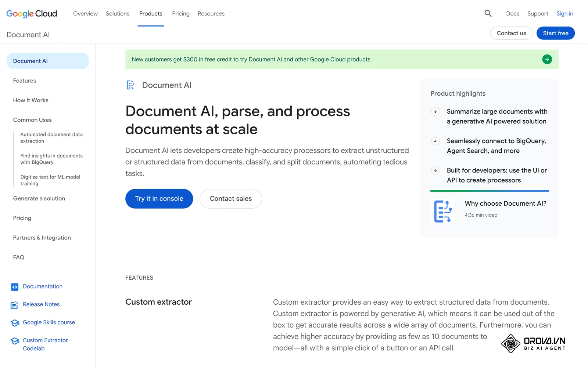The image size is (588, 368).
Task: Expand the Seamlessly connect to BigQuery arrow
Action: pyautogui.click(x=435, y=141)
